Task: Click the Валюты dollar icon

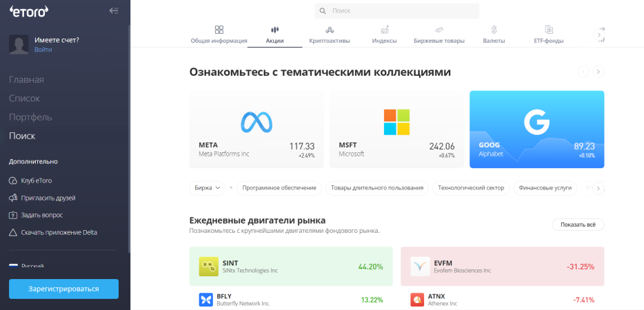Action: click(x=494, y=30)
